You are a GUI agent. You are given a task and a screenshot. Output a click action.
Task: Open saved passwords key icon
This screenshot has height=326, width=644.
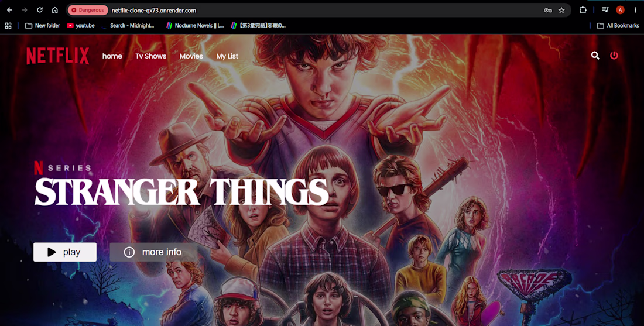(x=548, y=11)
